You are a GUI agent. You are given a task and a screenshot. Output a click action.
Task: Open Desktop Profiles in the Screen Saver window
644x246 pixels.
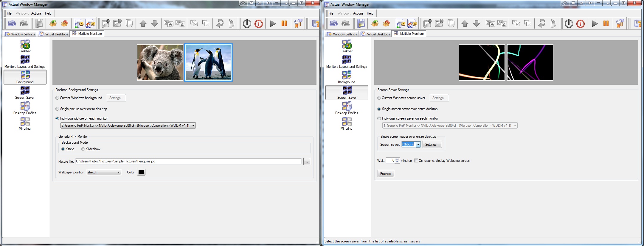pos(347,108)
